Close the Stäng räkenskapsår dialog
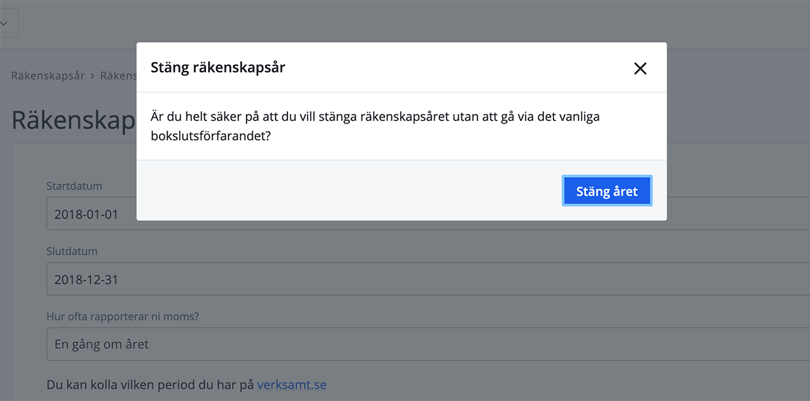Image resolution: width=810 pixels, height=401 pixels. click(640, 68)
